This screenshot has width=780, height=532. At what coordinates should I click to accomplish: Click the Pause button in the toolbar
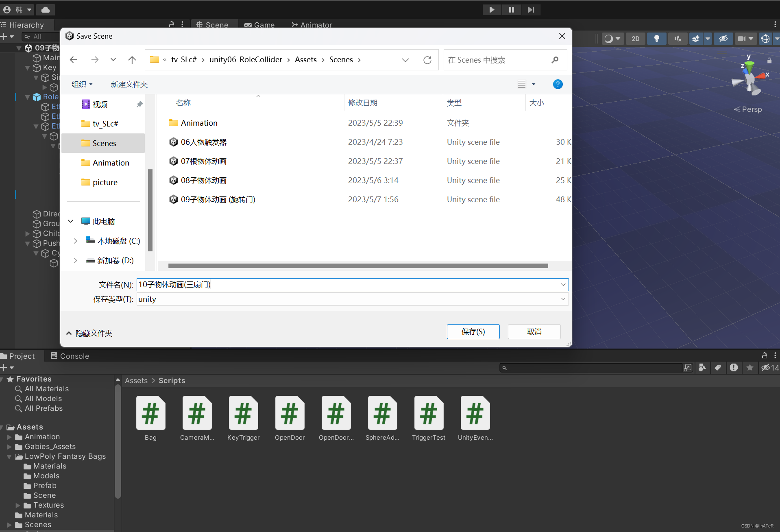pos(511,9)
